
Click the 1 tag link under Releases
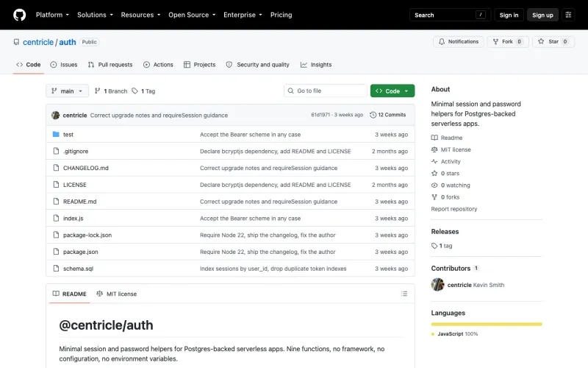coord(442,246)
